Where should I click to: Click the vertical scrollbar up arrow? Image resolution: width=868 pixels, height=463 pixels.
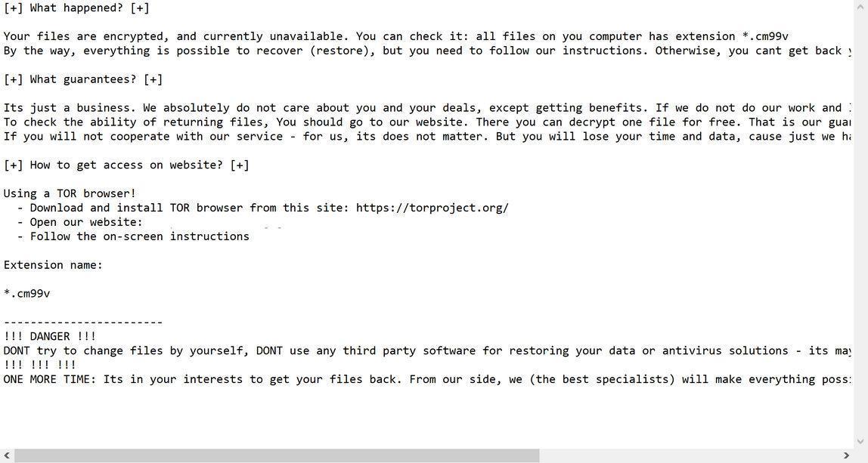tap(861, 6)
